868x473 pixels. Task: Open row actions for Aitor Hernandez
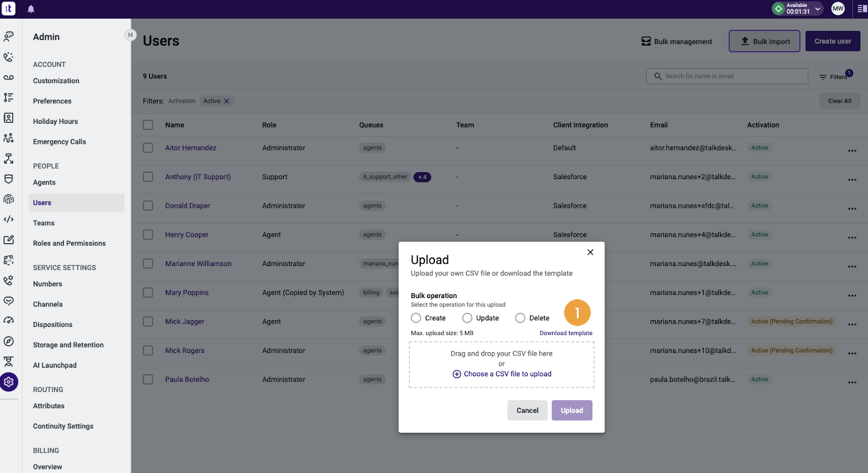click(852, 150)
